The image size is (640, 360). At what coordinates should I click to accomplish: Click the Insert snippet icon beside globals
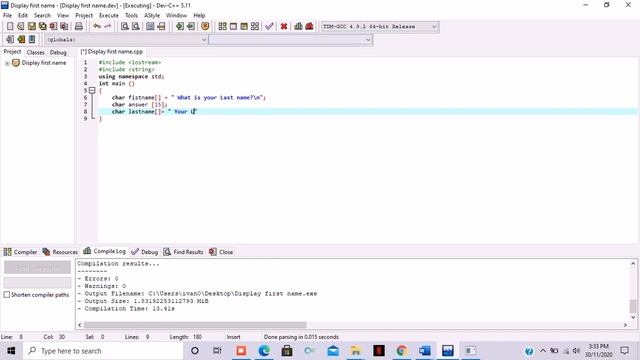[10, 40]
